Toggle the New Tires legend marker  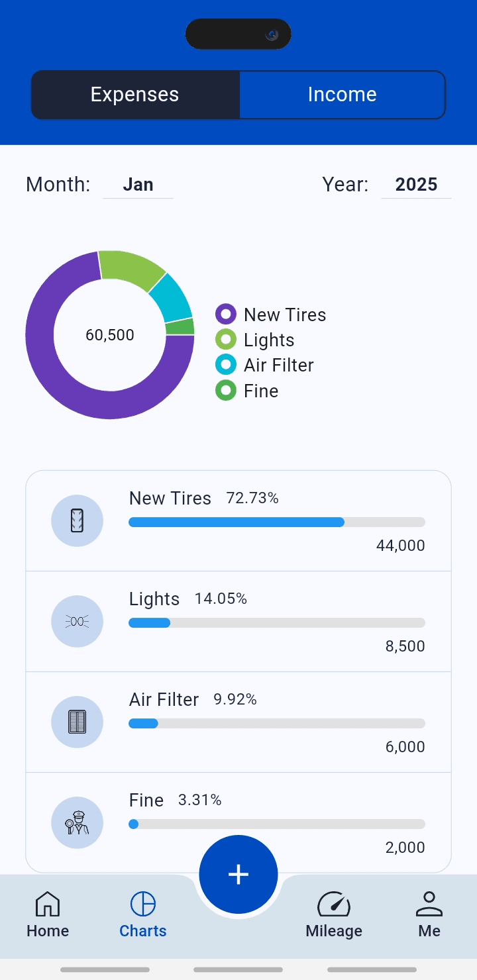pos(226,314)
